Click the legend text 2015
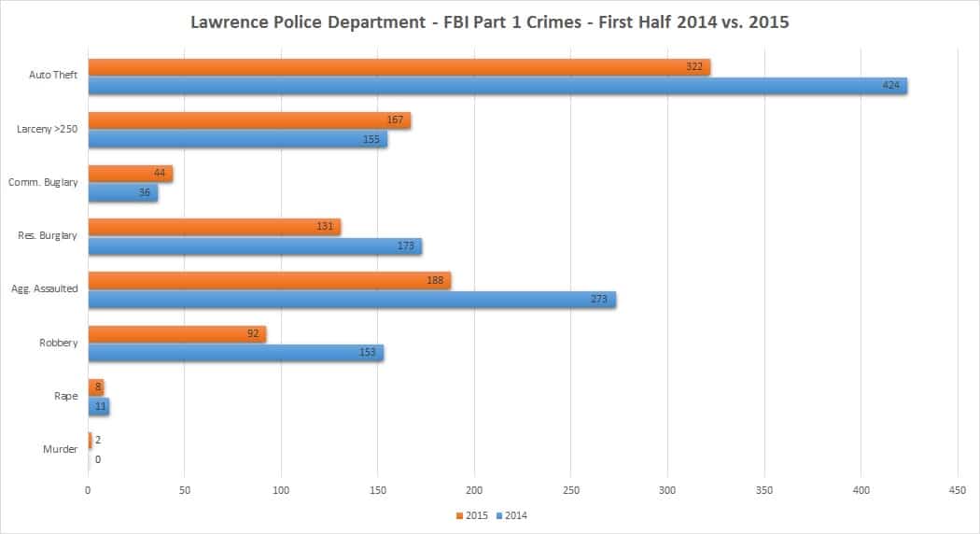This screenshot has width=980, height=534. click(x=476, y=516)
